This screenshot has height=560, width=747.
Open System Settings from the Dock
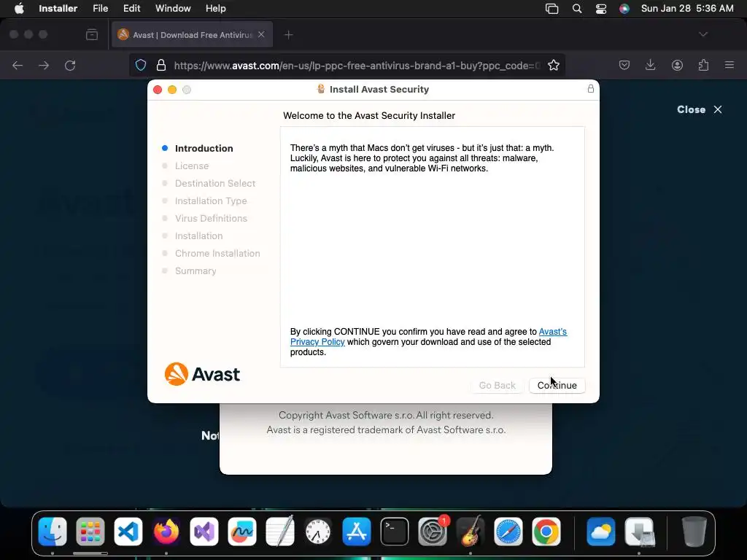[x=433, y=532]
